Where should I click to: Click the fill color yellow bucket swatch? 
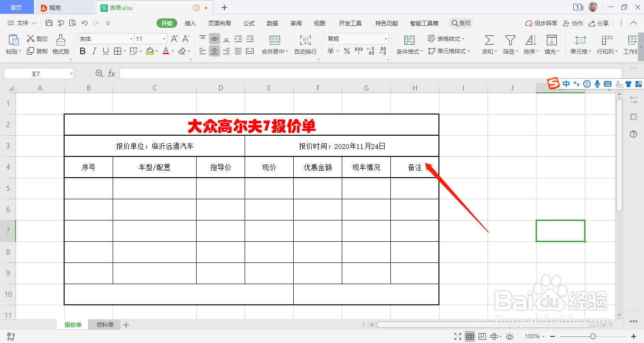tap(149, 51)
